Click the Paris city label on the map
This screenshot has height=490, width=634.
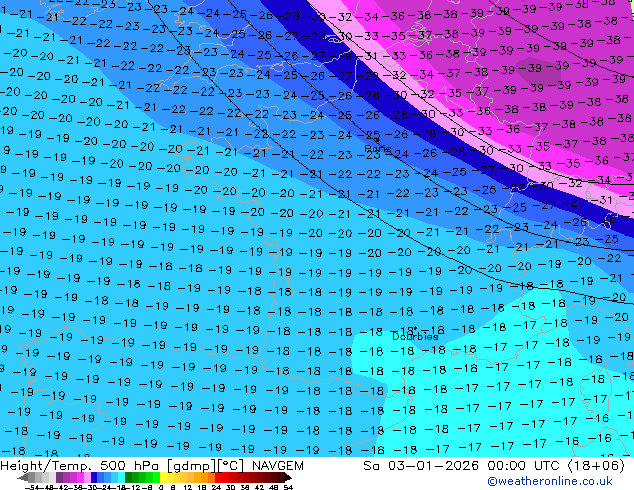[378, 149]
